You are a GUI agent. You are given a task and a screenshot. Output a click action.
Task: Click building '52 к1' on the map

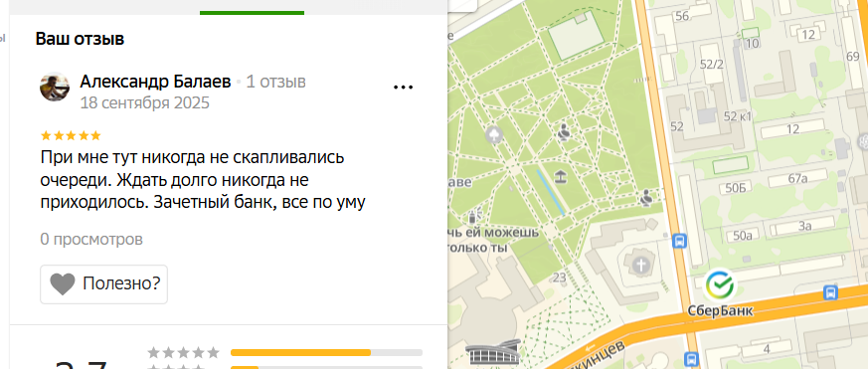click(738, 116)
